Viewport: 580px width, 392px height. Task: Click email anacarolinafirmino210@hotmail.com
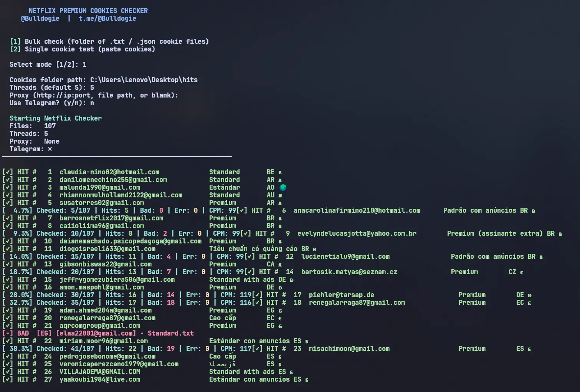pos(357,210)
